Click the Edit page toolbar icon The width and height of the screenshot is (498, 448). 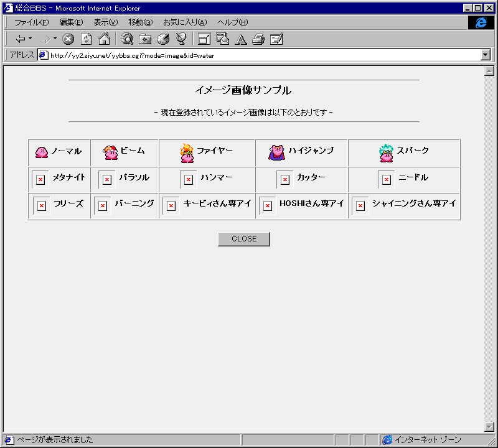(276, 39)
